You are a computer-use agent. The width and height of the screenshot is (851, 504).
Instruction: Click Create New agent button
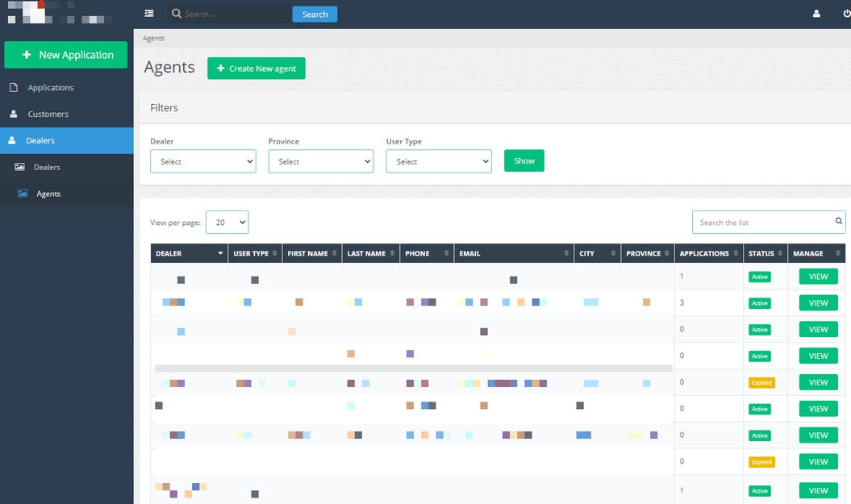(x=257, y=69)
